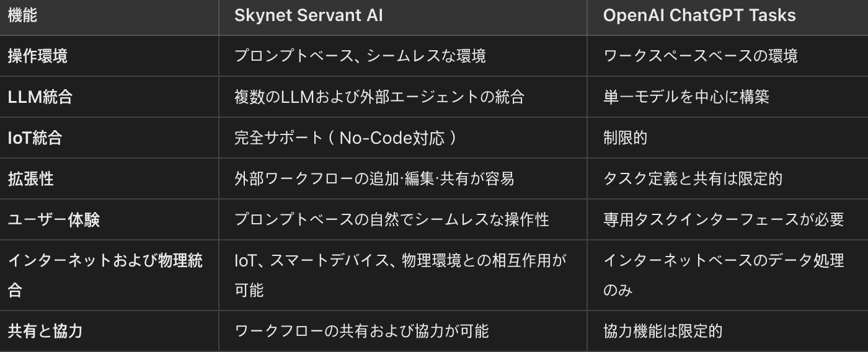Screen dimensions: 868x352
Task: Click the 複数のLLMおよび外部エージェントの統合 cell
Action: 379,97
